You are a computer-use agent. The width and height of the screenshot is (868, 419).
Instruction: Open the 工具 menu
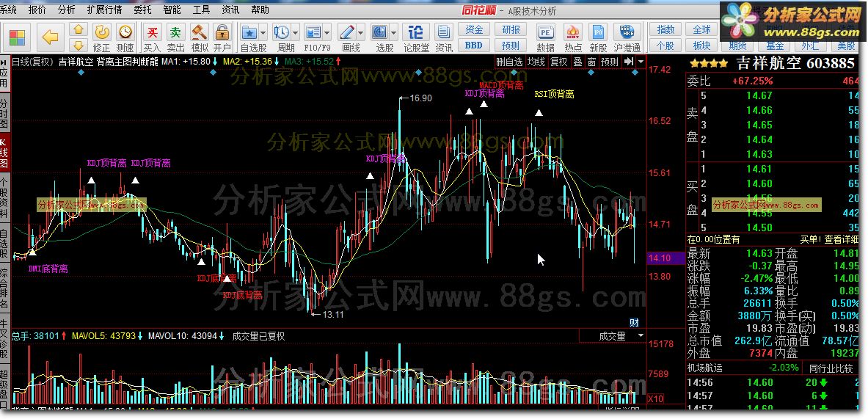tap(201, 10)
